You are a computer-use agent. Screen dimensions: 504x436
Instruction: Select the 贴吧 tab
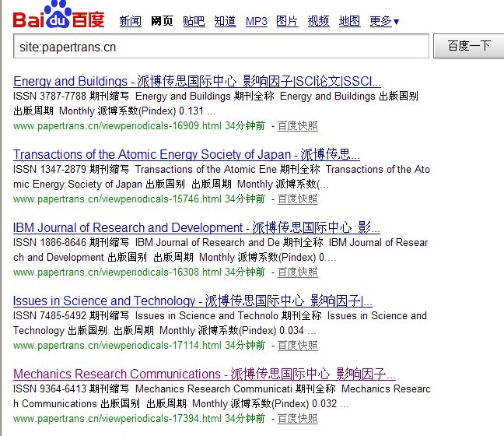coord(194,21)
